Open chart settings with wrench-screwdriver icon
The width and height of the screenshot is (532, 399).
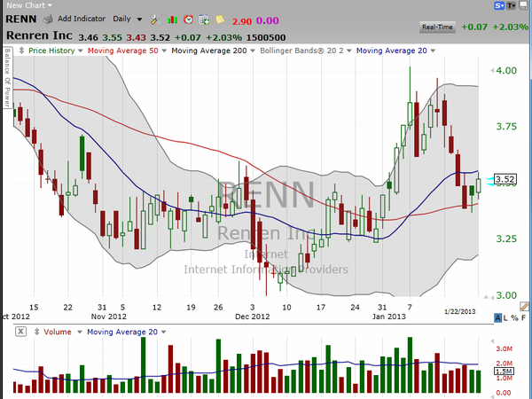[156, 20]
